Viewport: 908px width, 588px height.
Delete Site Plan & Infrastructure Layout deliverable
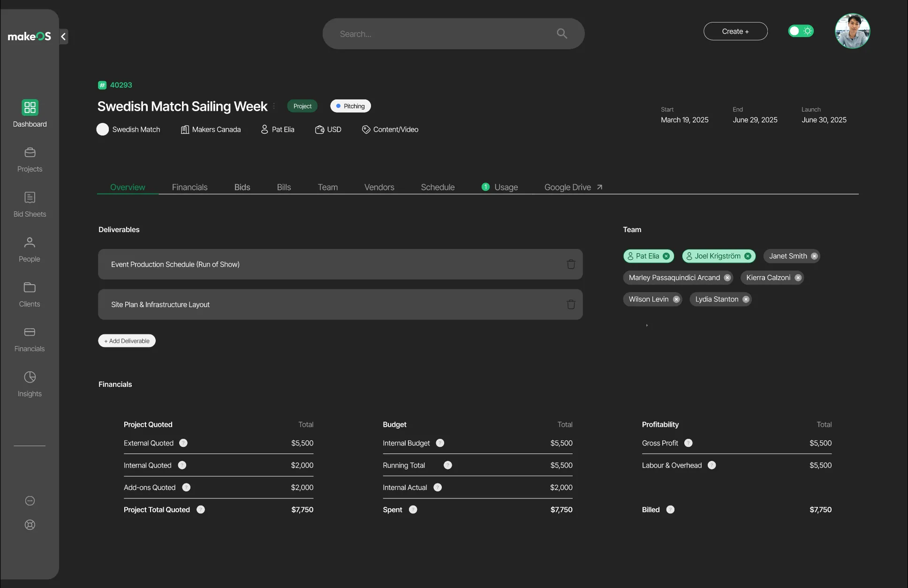[x=571, y=304]
